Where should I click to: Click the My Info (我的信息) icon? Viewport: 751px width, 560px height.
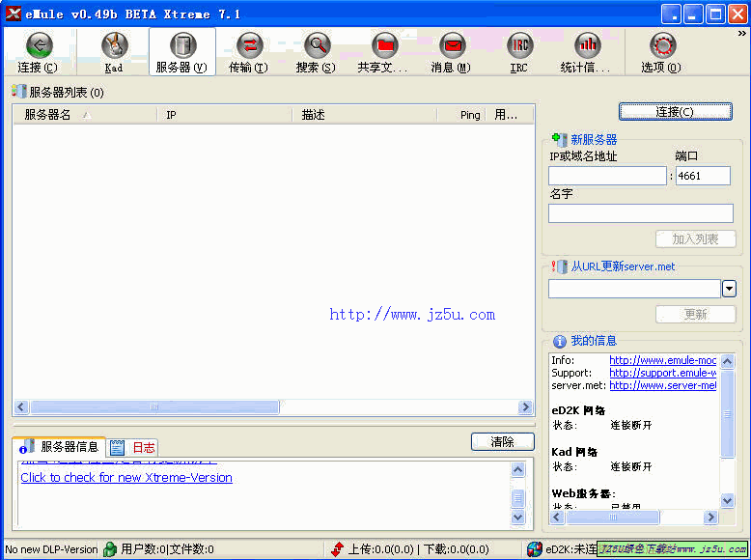point(560,341)
